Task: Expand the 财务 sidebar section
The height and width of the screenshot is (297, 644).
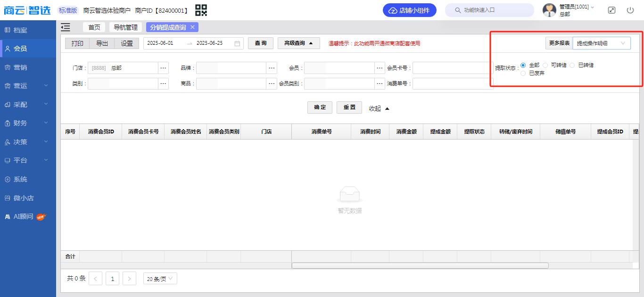Action: [x=28, y=123]
